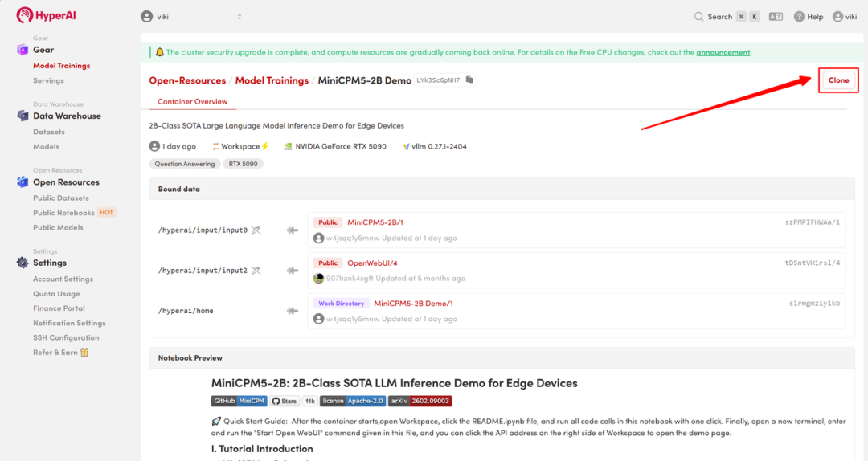Open Quota Usage page
The image size is (868, 461).
(56, 293)
